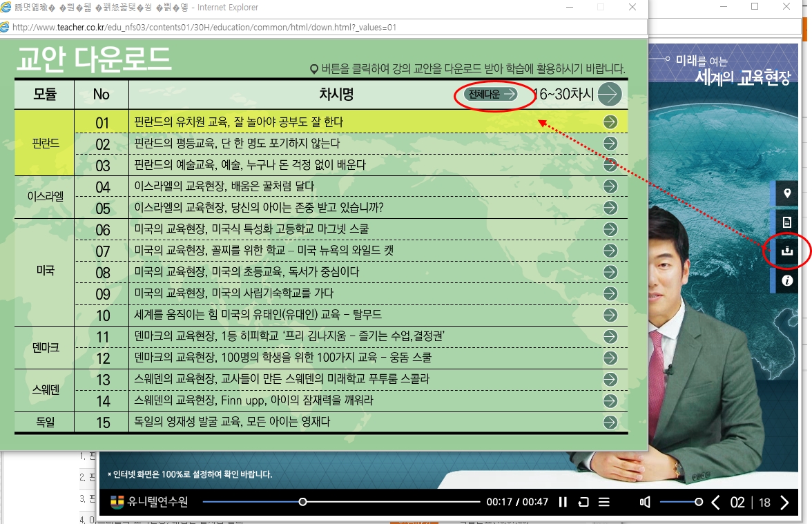The height and width of the screenshot is (524, 812).
Task: Download lesson 11 프리 김나지움 arrow
Action: click(x=610, y=337)
